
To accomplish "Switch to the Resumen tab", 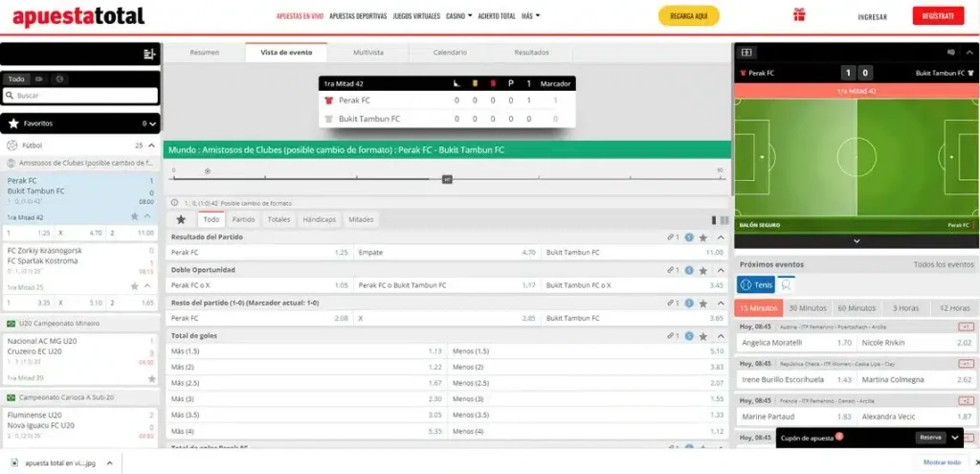I will [x=205, y=53].
